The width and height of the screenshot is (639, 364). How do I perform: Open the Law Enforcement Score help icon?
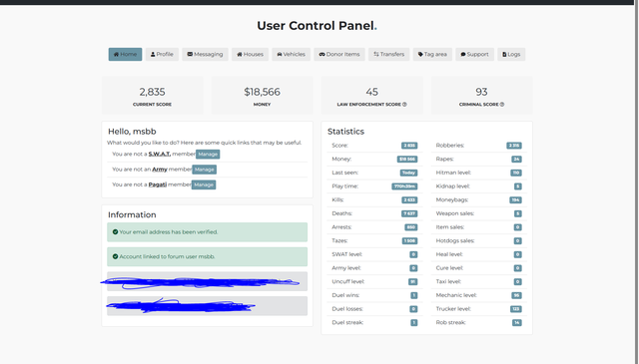(404, 105)
